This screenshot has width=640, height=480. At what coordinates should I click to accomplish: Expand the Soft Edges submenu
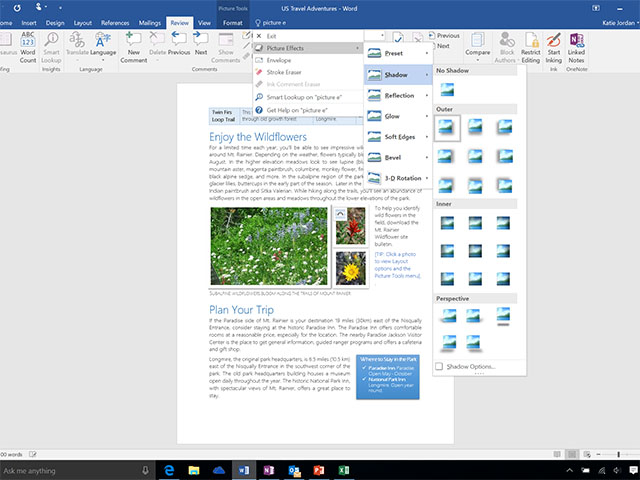pos(398,137)
